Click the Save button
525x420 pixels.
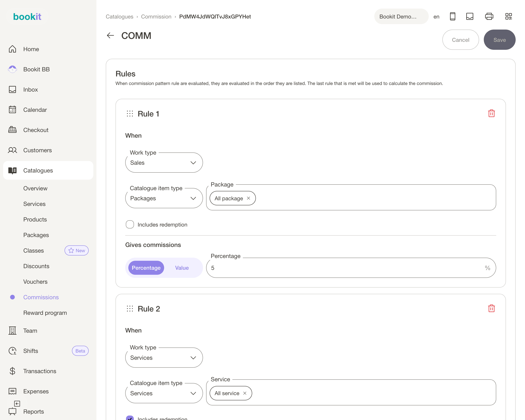pyautogui.click(x=500, y=40)
